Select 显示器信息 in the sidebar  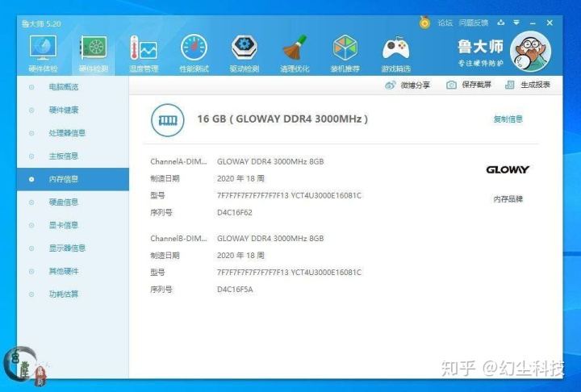click(x=73, y=248)
